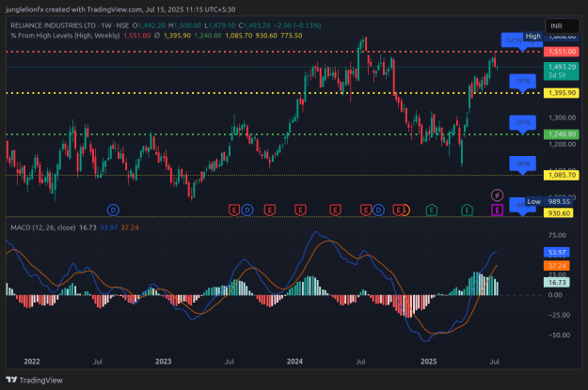588x390 pixels.
Task: Click the purple lightning bolt event icon
Action: coord(497,195)
